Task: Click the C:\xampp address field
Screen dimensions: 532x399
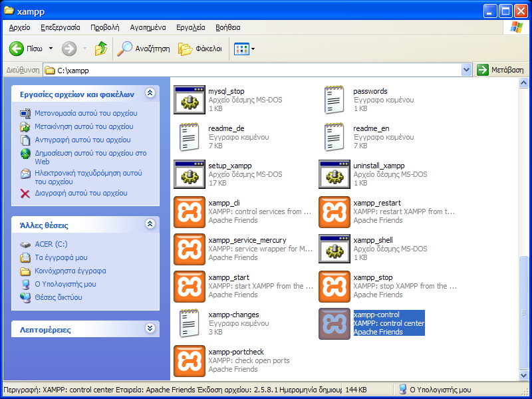Action: click(253, 70)
